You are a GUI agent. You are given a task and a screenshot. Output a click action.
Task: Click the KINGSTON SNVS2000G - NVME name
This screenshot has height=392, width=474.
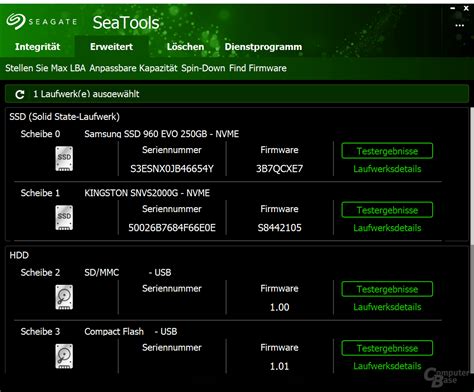point(147,193)
